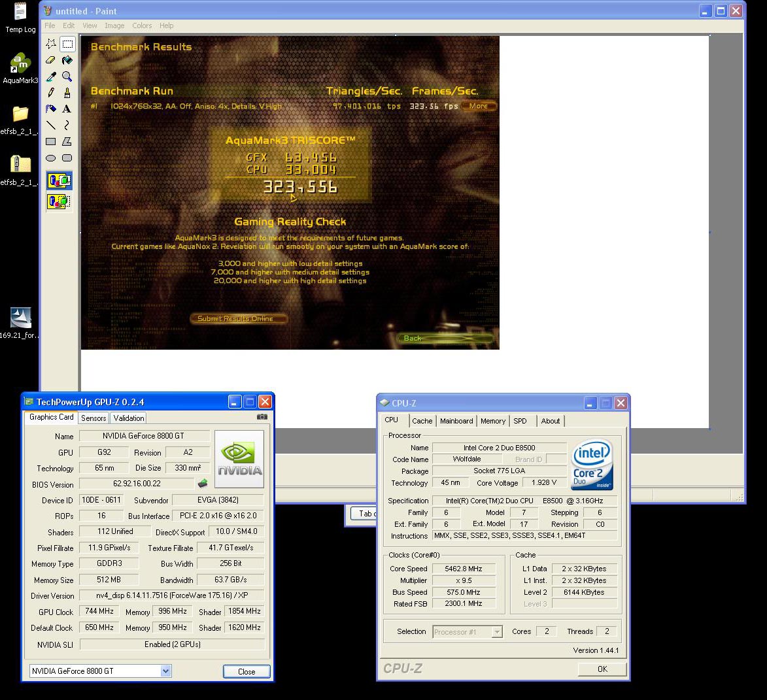This screenshot has width=767, height=700.
Task: Minimize the GPU-Z window
Action: (x=235, y=402)
